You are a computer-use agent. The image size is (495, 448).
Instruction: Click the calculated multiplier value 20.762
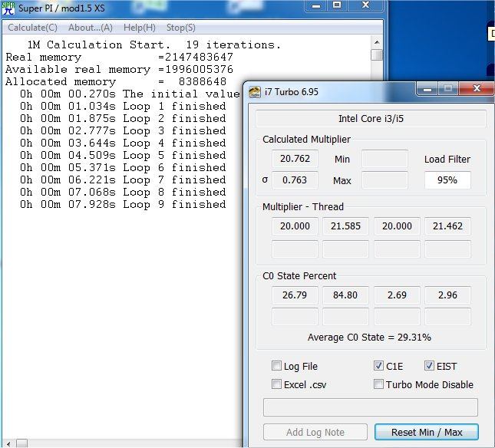pyautogui.click(x=295, y=159)
